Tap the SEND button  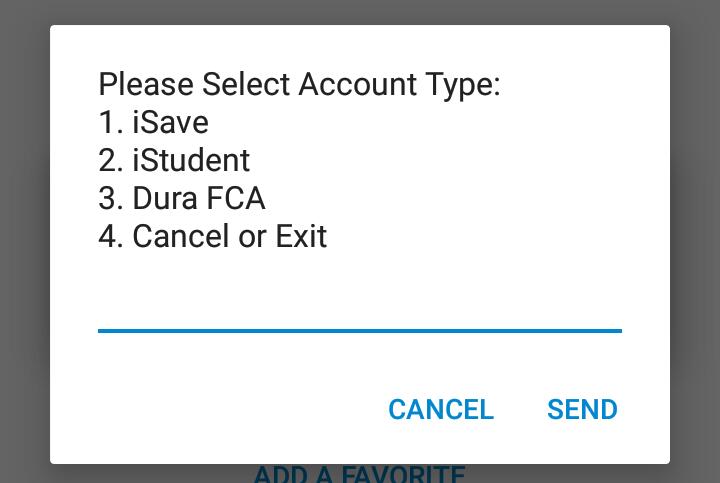[x=582, y=409]
